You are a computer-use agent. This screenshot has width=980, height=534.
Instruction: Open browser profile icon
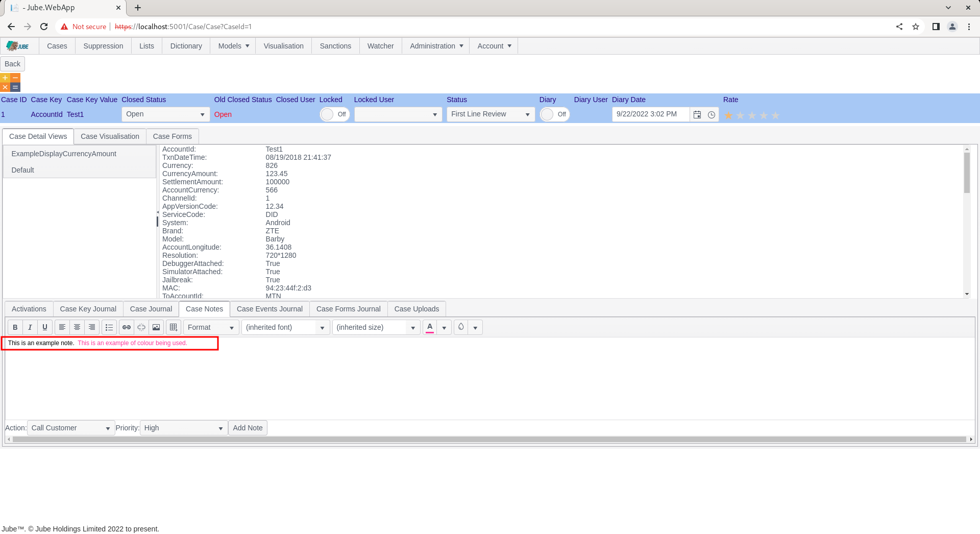pyautogui.click(x=952, y=27)
